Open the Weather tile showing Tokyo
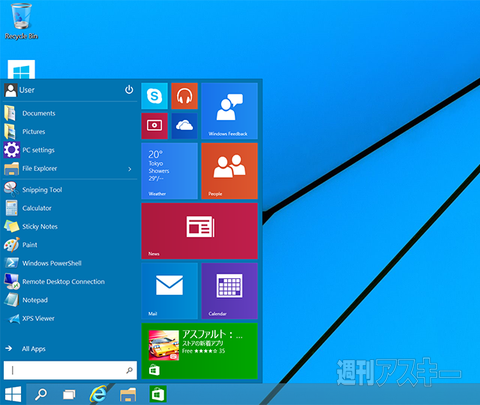 [169, 171]
